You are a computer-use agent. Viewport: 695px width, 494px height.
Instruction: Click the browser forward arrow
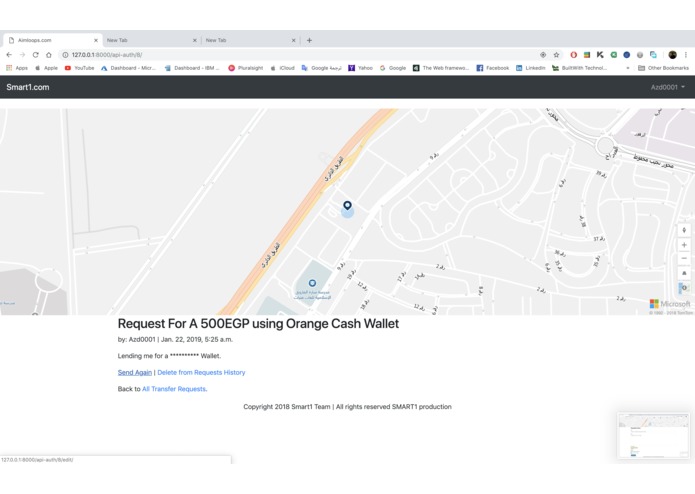click(22, 55)
